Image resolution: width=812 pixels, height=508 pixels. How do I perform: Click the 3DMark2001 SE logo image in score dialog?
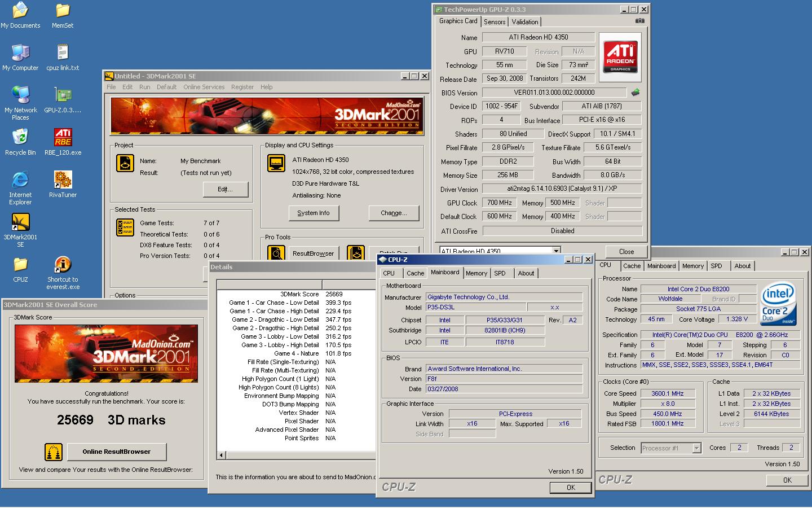click(106, 353)
